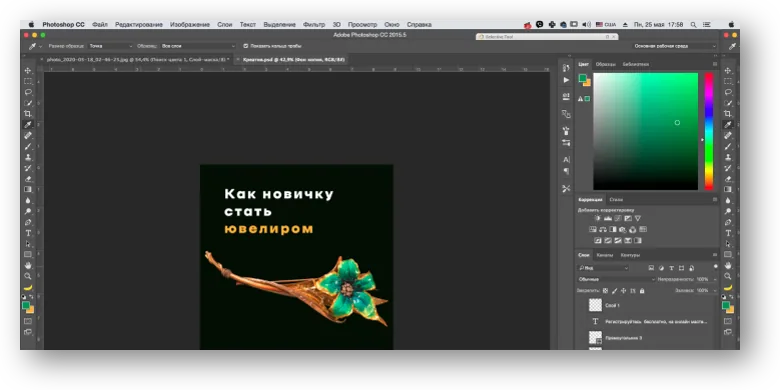The width and height of the screenshot is (780, 390).
Task: Add a Color Balance adjustment
Action: point(603,229)
